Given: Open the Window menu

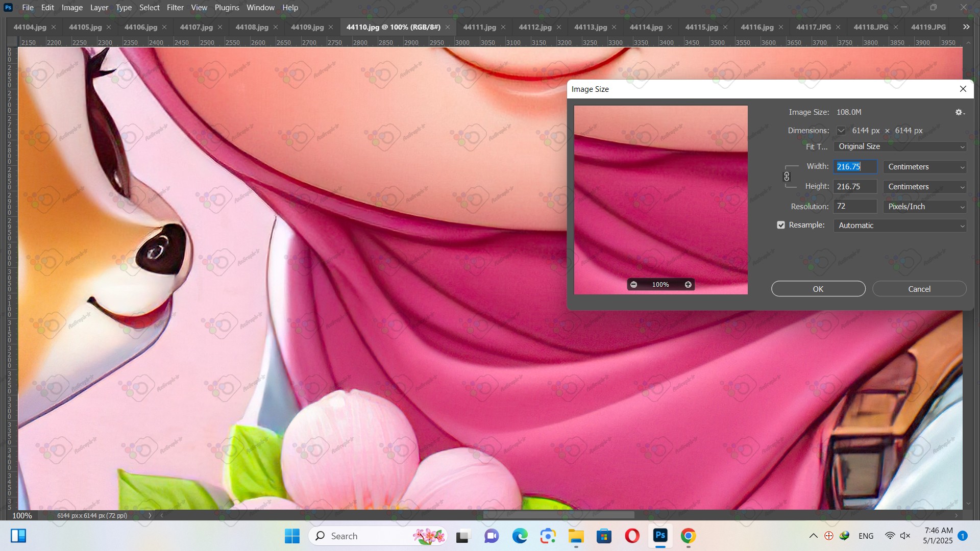Looking at the screenshot, I should (x=260, y=8).
